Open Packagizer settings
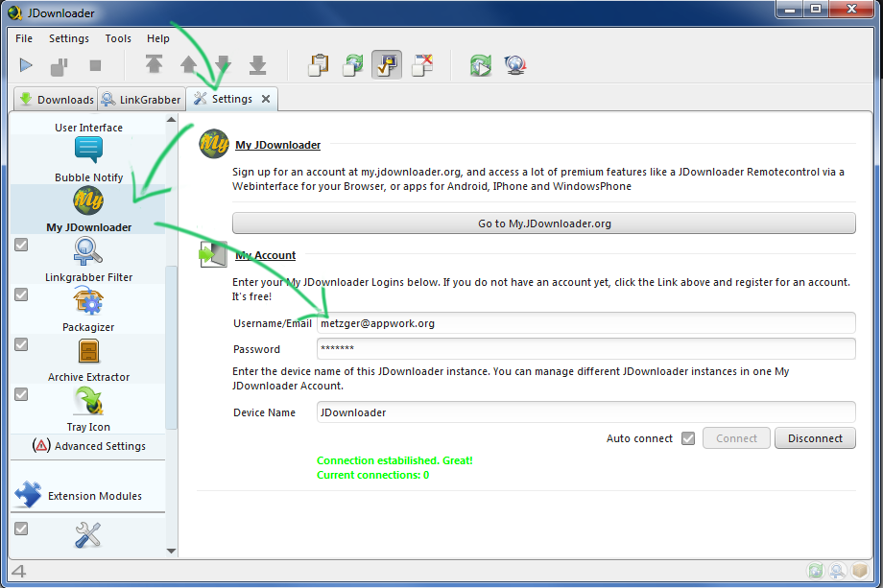Image resolution: width=883 pixels, height=588 pixels. (x=88, y=310)
